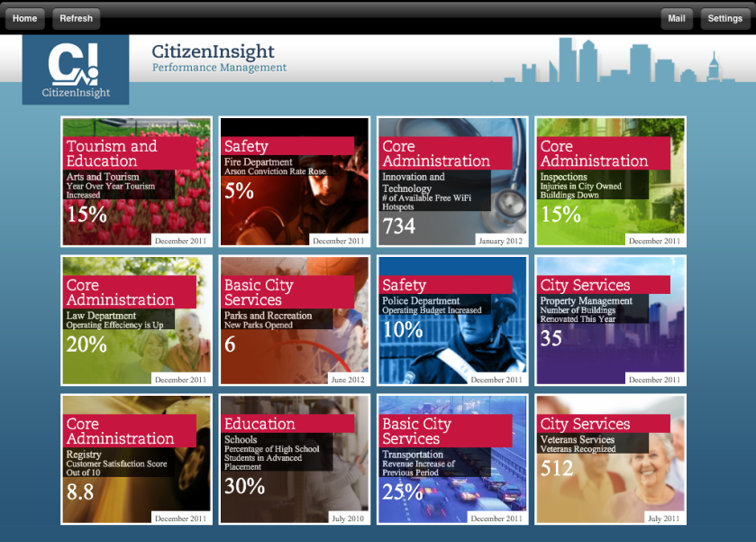Open the Law Department efficiency tile
756x542 pixels.
[x=137, y=320]
